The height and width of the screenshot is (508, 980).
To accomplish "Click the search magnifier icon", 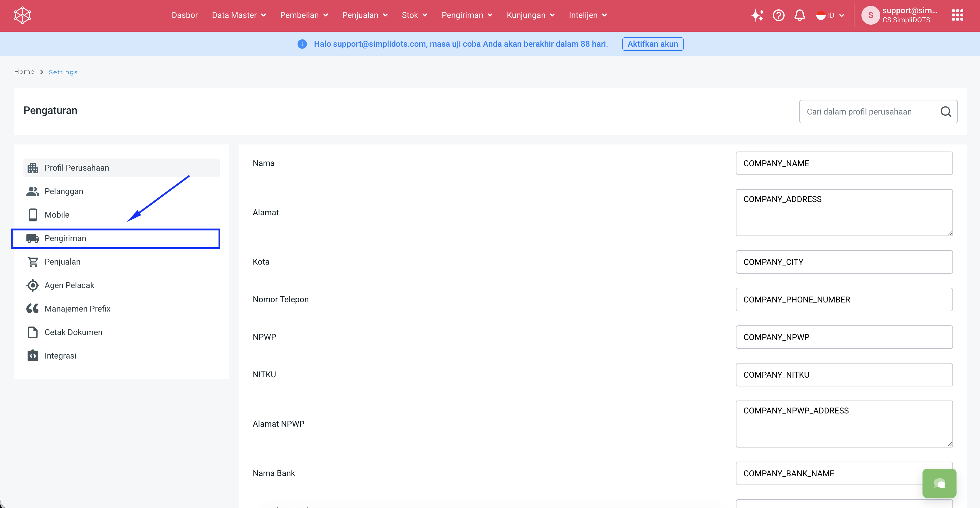I will pos(946,112).
